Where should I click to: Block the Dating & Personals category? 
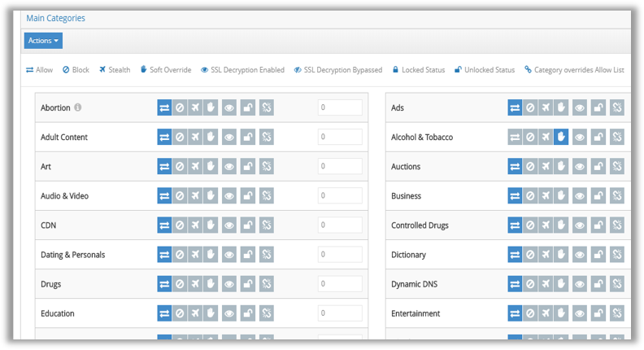point(180,255)
